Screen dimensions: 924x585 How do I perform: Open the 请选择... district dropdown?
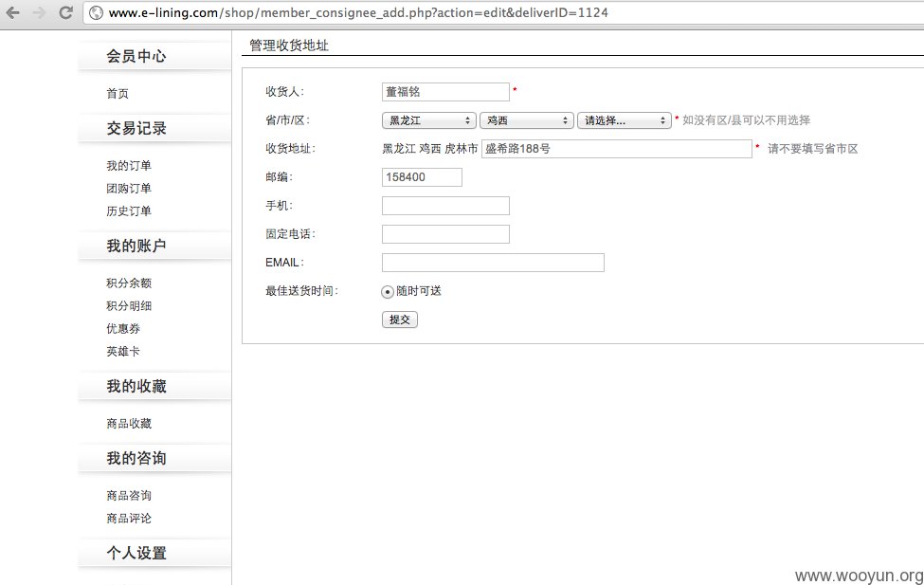pyautogui.click(x=625, y=120)
